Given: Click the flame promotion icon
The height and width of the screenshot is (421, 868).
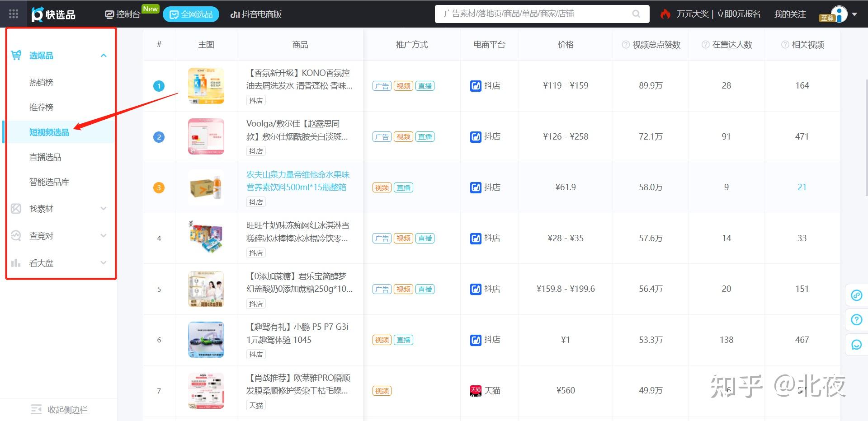Looking at the screenshot, I should 665,14.
